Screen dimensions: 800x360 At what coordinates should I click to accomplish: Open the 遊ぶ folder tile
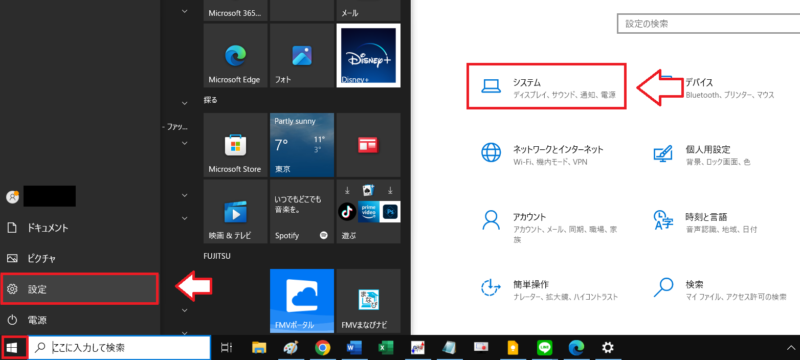pyautogui.click(x=368, y=212)
